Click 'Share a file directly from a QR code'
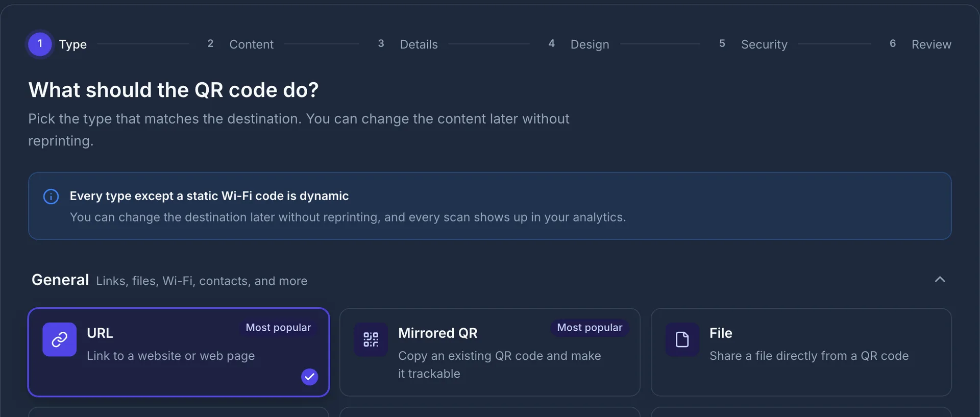This screenshot has height=417, width=980. tap(809, 356)
